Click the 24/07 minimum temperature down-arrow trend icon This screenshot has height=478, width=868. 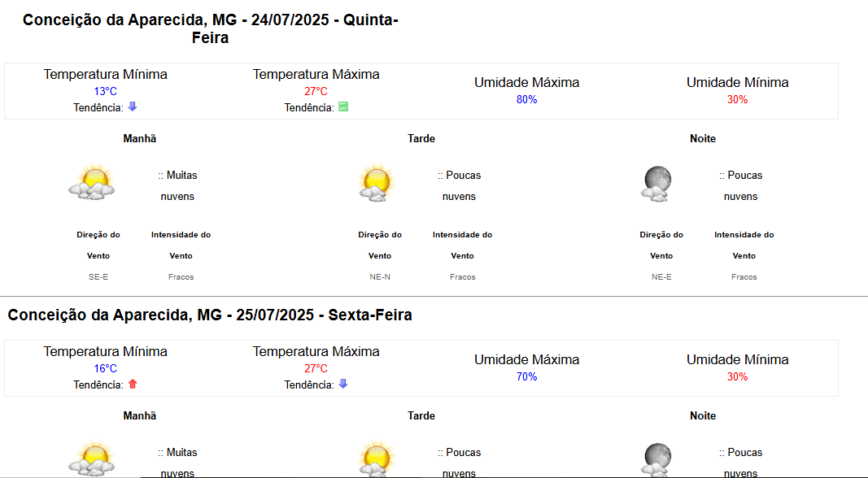[x=133, y=106]
